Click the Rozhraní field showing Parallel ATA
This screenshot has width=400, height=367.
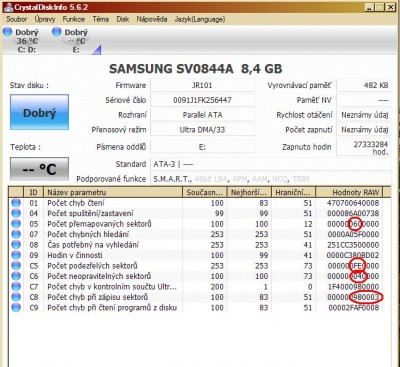[x=202, y=115]
